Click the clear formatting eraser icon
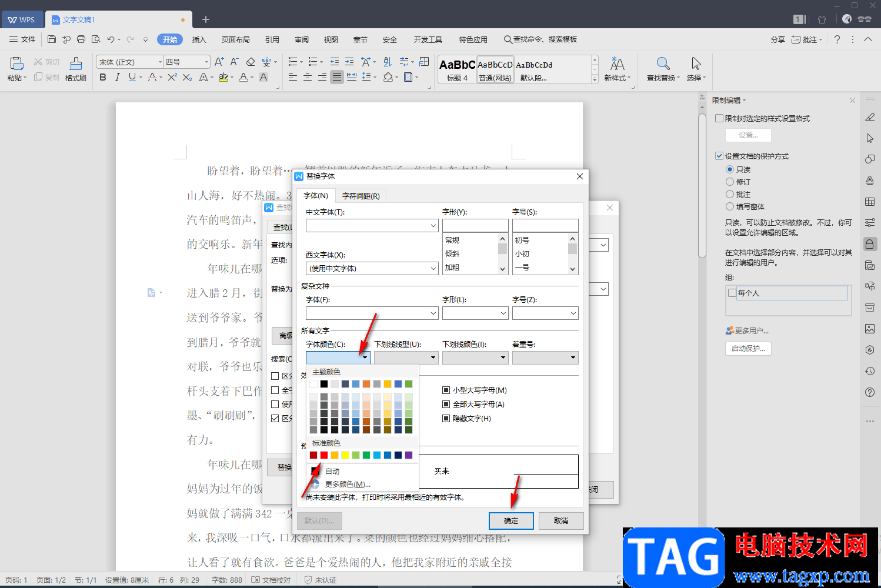 click(251, 62)
